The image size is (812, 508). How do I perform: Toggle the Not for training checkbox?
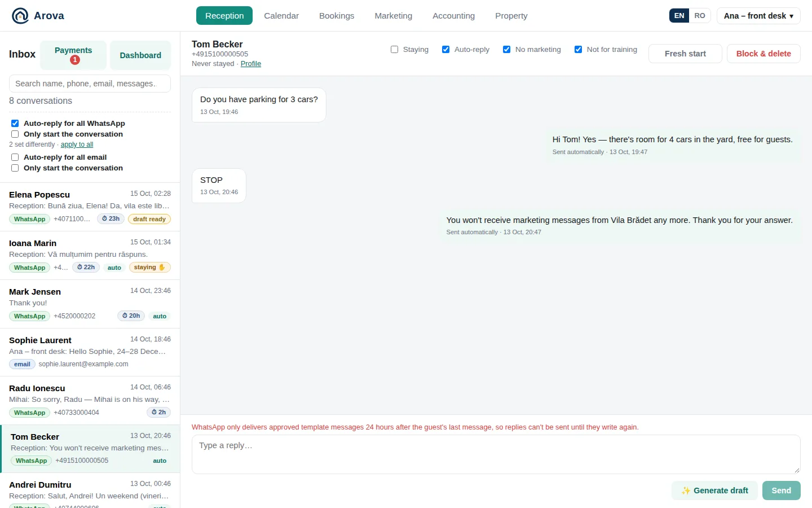pyautogui.click(x=579, y=50)
